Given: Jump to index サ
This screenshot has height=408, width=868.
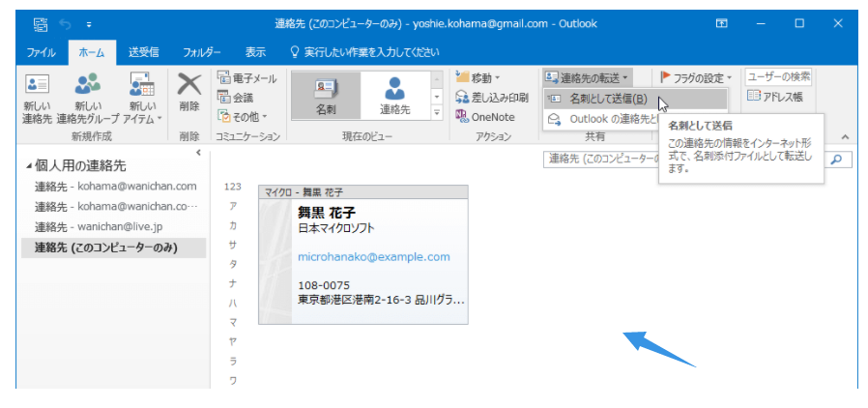Looking at the screenshot, I should pyautogui.click(x=233, y=246).
